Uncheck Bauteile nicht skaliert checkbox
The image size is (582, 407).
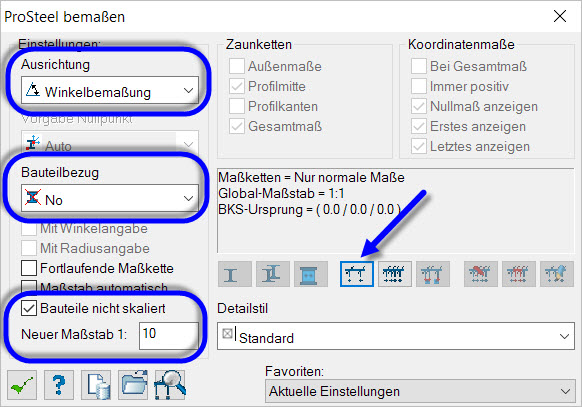coord(29,308)
